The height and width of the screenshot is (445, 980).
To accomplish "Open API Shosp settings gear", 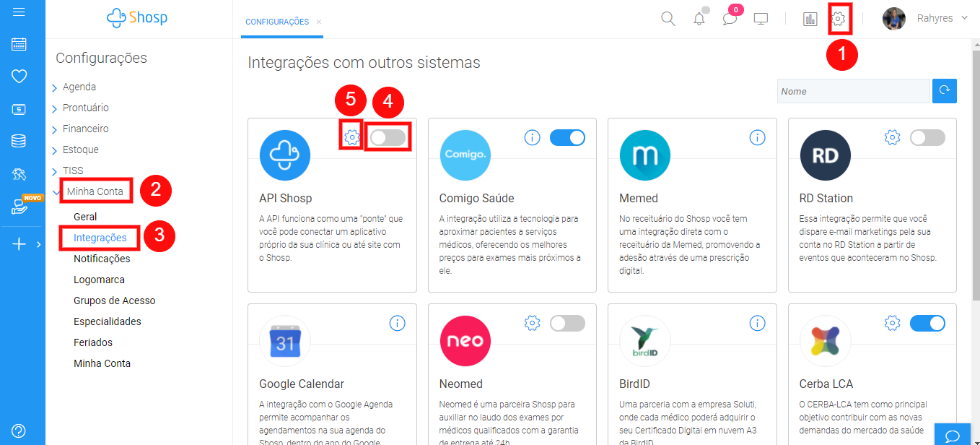I will tap(351, 137).
